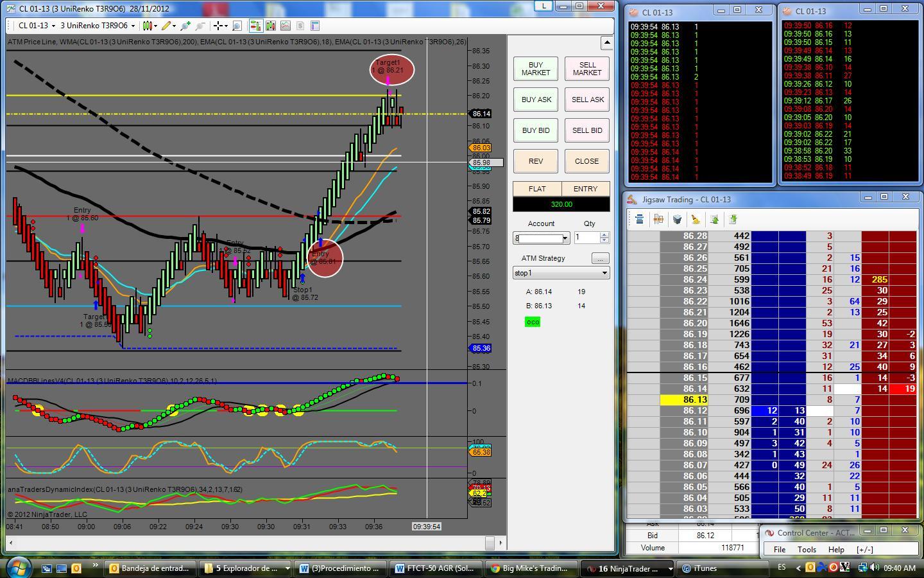924x578 pixels.
Task: Click the Sell Market button
Action: (x=587, y=69)
